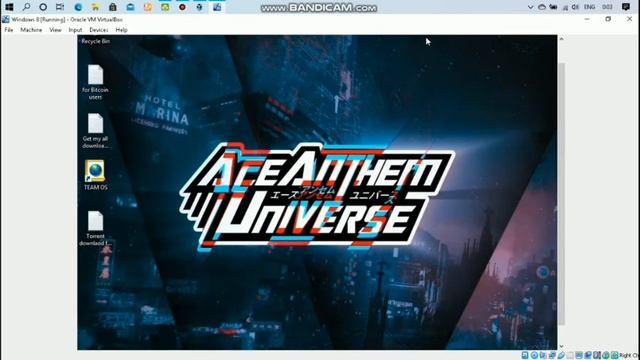
Task: Click the VM scroll down arrow
Action: point(562,346)
